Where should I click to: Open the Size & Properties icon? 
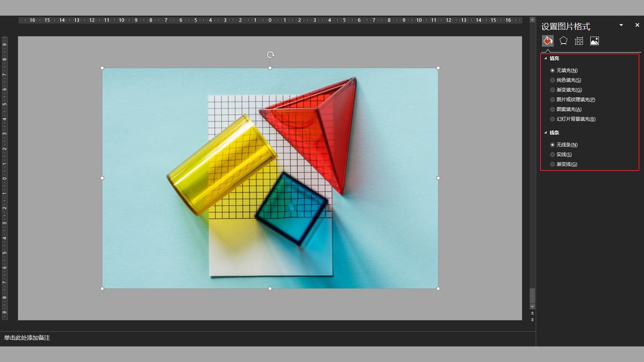(x=579, y=41)
